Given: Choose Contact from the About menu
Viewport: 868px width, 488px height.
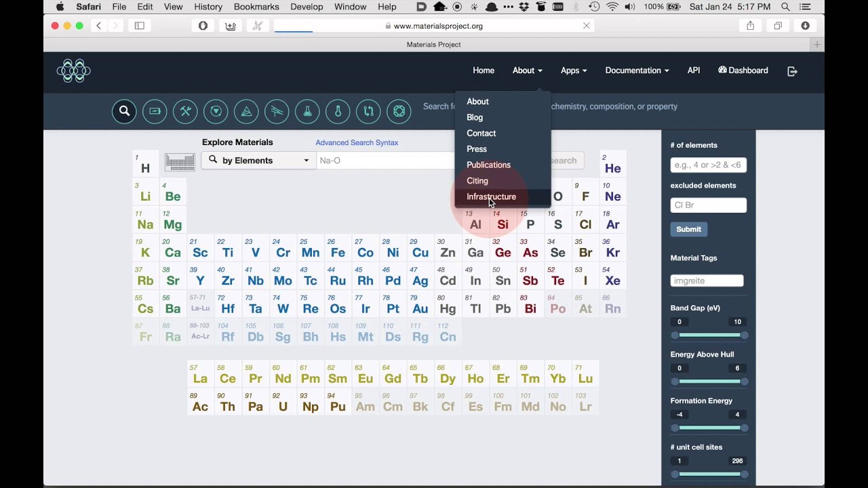Looking at the screenshot, I should pyautogui.click(x=481, y=134).
